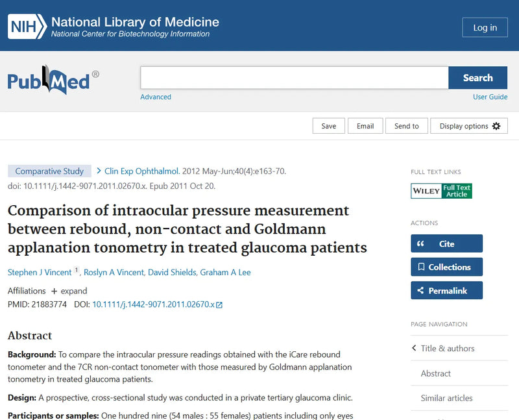Click the left chevron beside Title & authors

pyautogui.click(x=414, y=348)
